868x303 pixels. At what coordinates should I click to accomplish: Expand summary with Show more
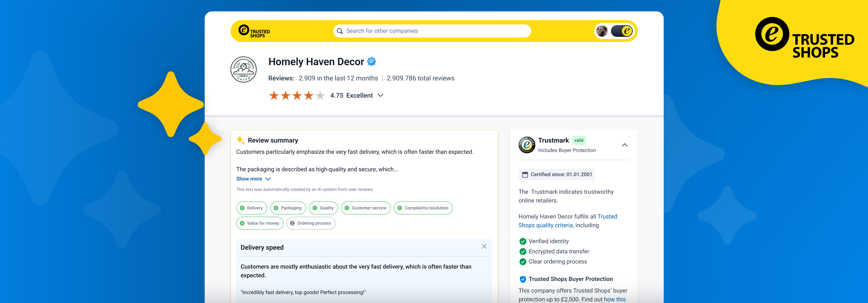click(253, 179)
